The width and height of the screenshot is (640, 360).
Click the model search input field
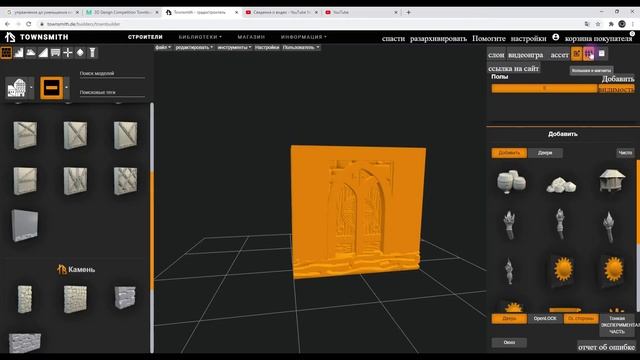[112, 73]
